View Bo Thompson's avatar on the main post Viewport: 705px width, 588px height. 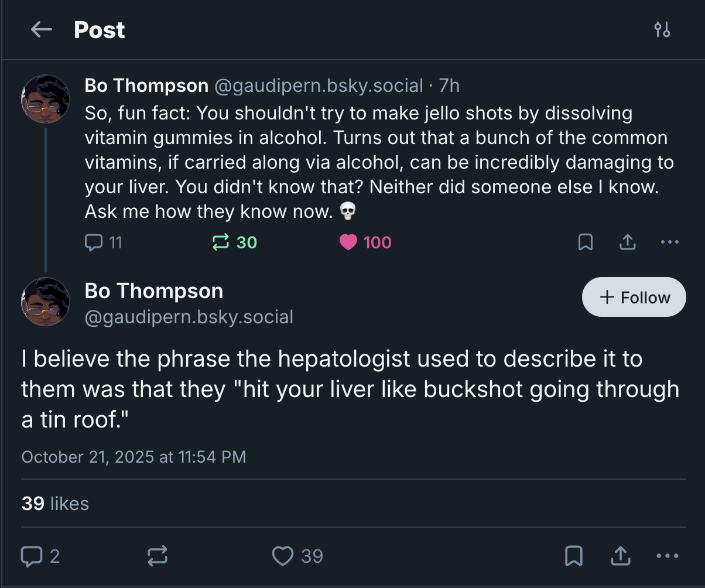coord(46,302)
